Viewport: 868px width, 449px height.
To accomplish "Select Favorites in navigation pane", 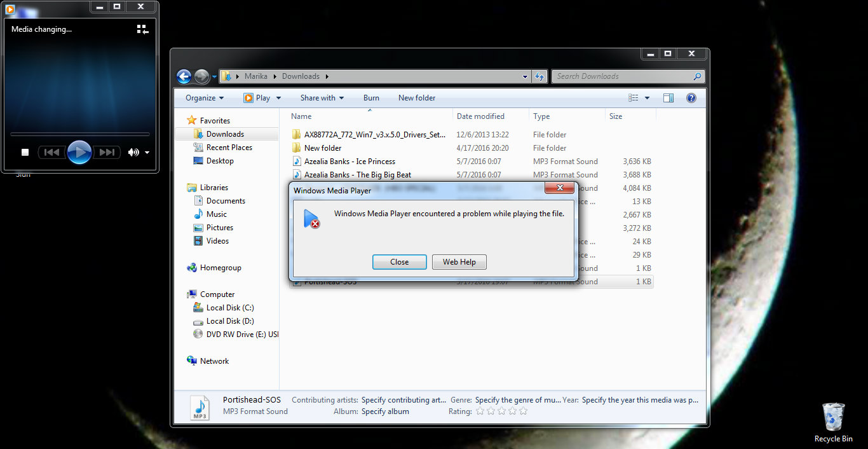I will pyautogui.click(x=215, y=121).
